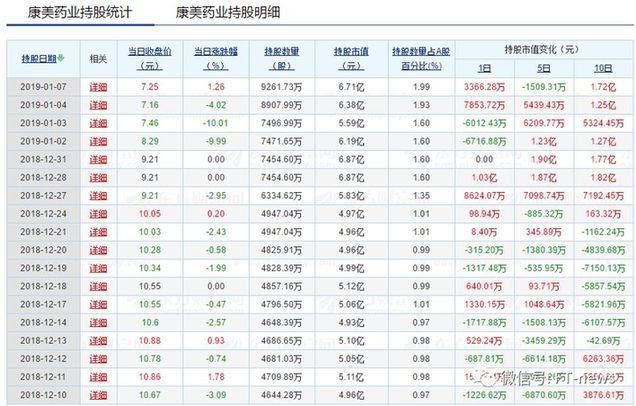Open 详细 link for 2018-12-24
The image size is (636, 406).
(98, 214)
